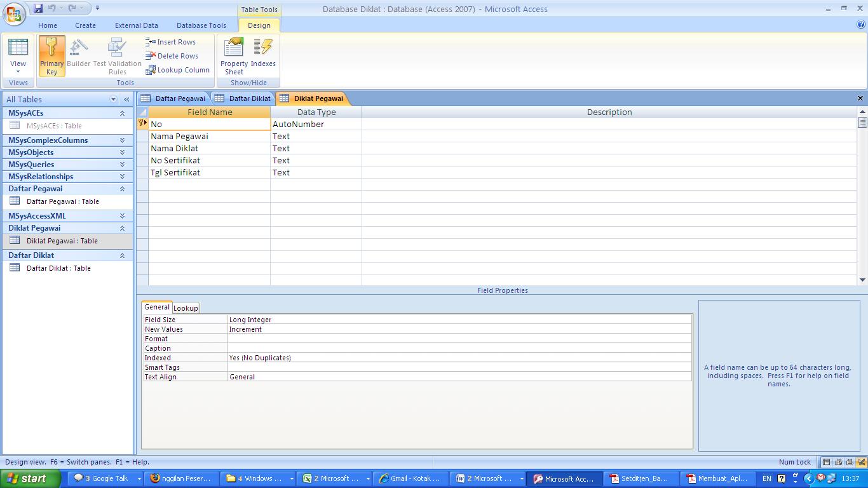The height and width of the screenshot is (488, 868).
Task: Click the MSysACEs : Table icon
Action: click(15, 126)
